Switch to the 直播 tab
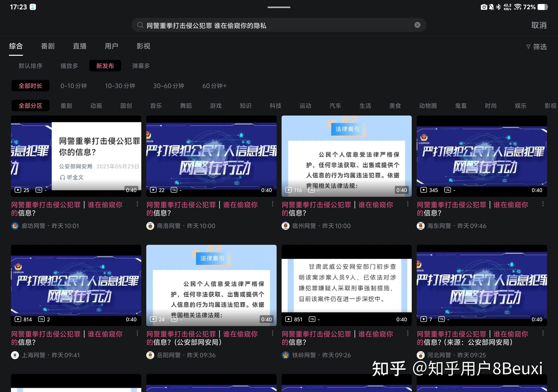The width and height of the screenshot is (558, 392). [80, 46]
